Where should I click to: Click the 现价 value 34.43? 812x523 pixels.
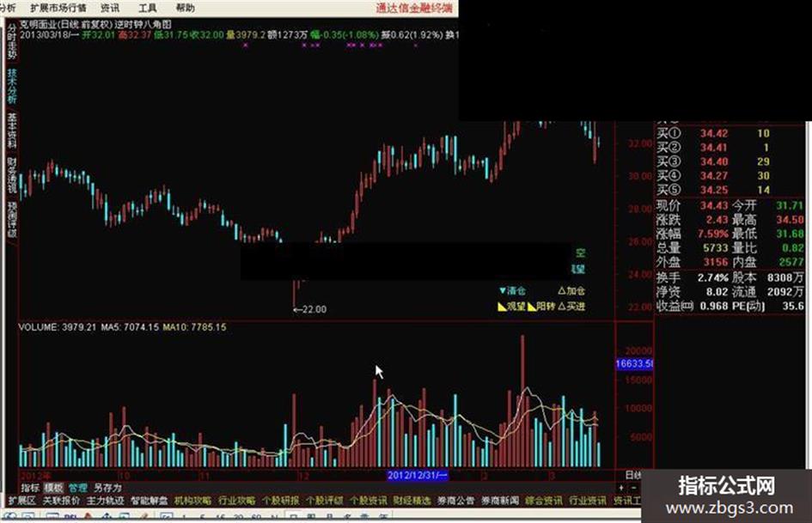coord(714,206)
